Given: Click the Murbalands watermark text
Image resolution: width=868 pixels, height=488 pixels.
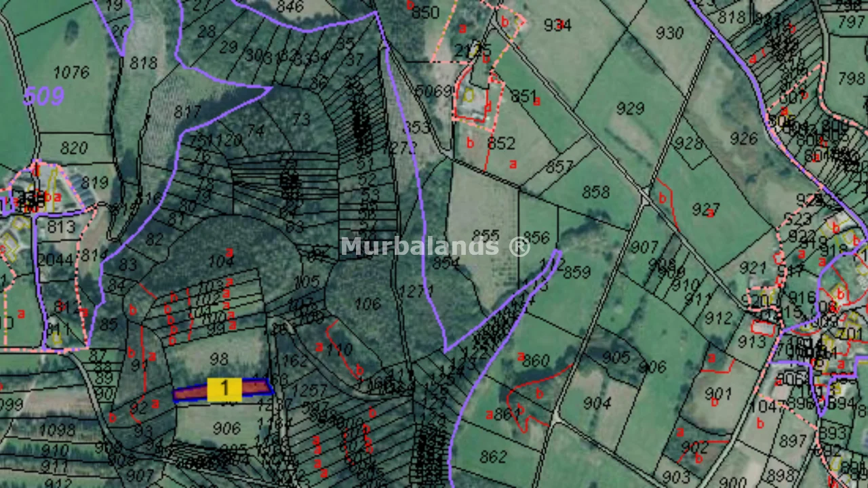Looking at the screenshot, I should coord(435,246).
